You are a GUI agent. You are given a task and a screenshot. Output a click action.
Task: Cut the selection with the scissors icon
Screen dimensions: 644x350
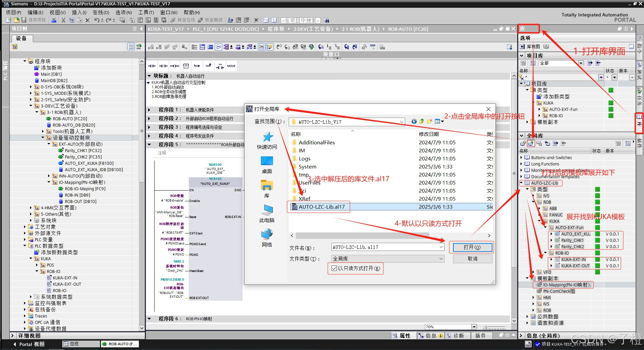coord(63,20)
